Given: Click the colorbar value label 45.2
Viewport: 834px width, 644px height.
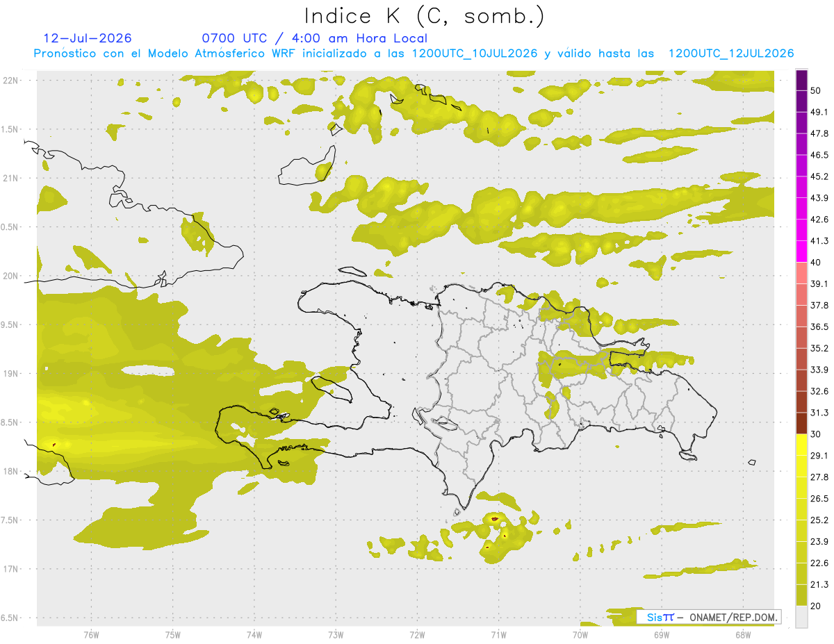Looking at the screenshot, I should 819,176.
